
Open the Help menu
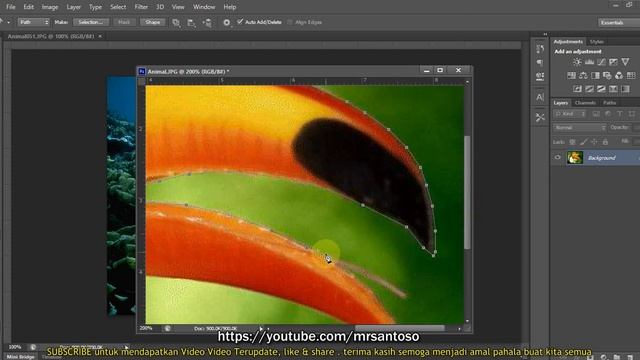click(229, 7)
